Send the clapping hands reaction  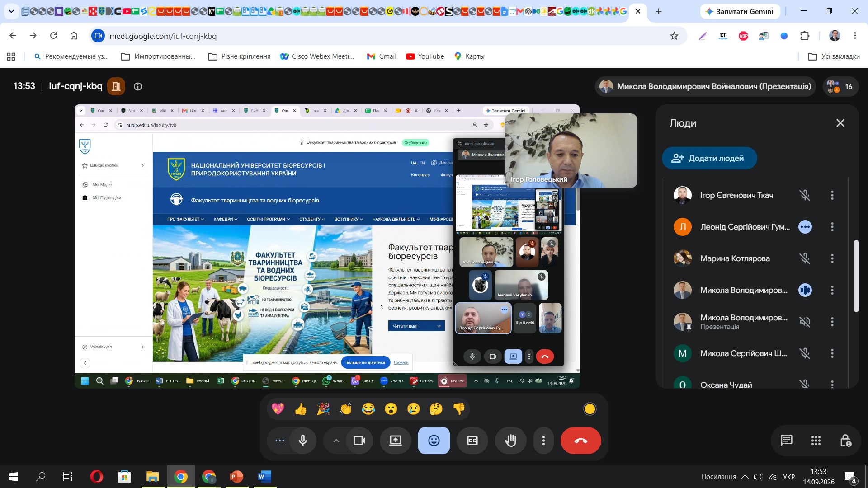(x=346, y=409)
